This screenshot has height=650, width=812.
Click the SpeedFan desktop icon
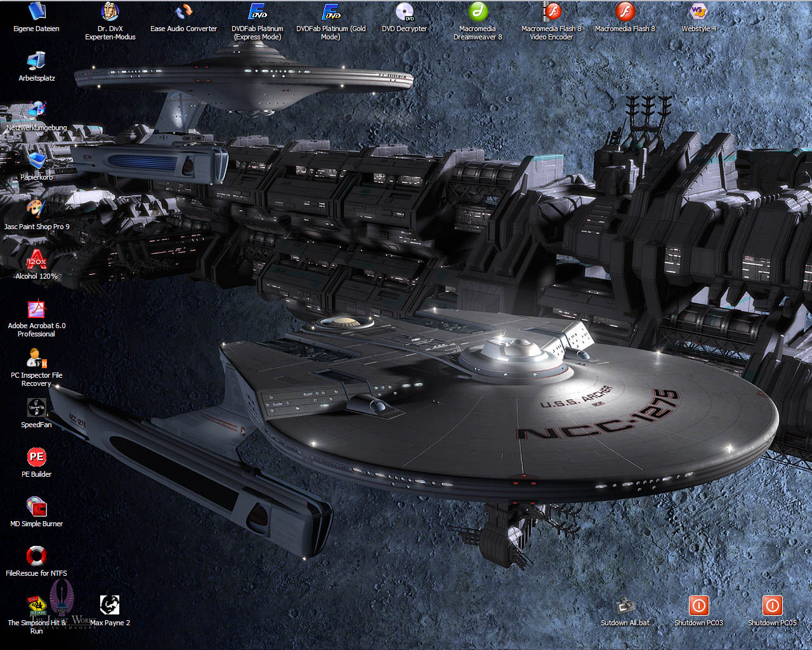pos(36,408)
